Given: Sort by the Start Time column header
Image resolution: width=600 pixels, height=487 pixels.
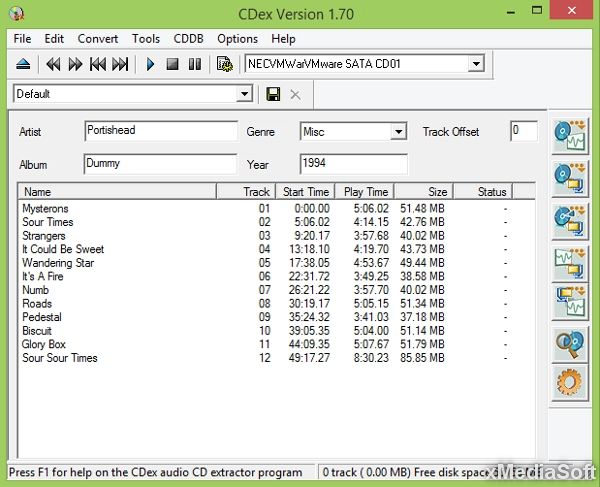Looking at the screenshot, I should click(x=305, y=191).
